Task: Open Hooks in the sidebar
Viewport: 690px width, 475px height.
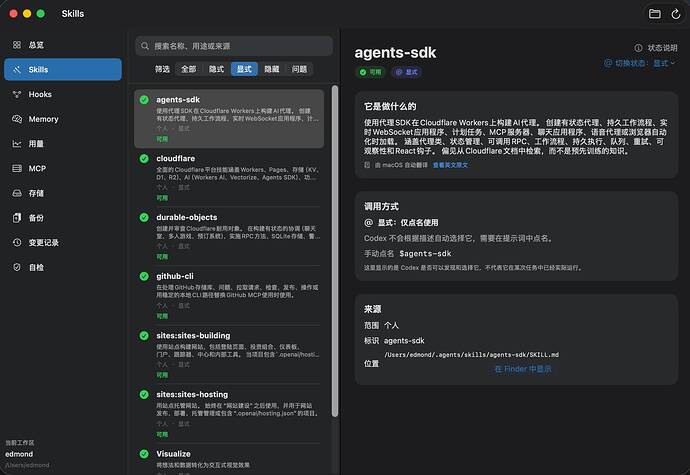Action: click(63, 94)
